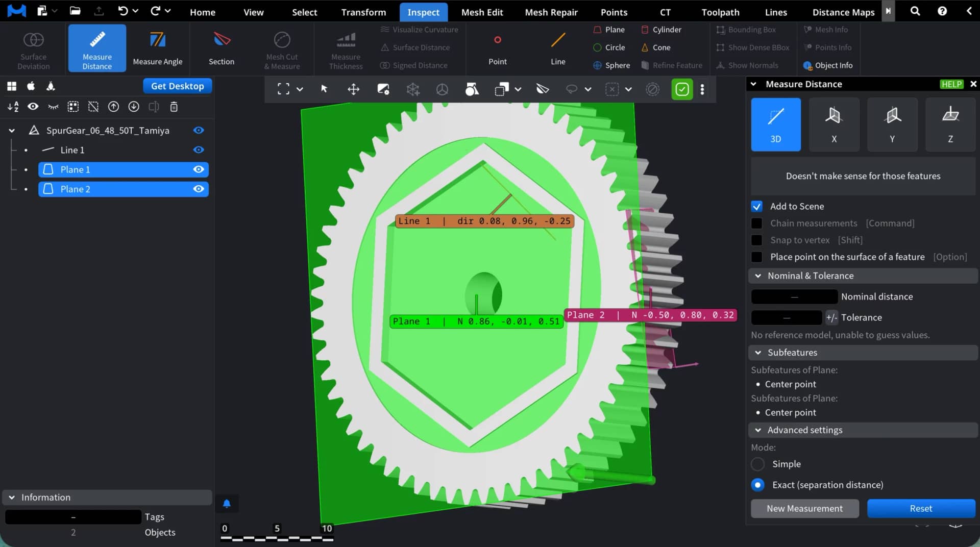
Task: Collapse the Information panel
Action: coord(12,498)
